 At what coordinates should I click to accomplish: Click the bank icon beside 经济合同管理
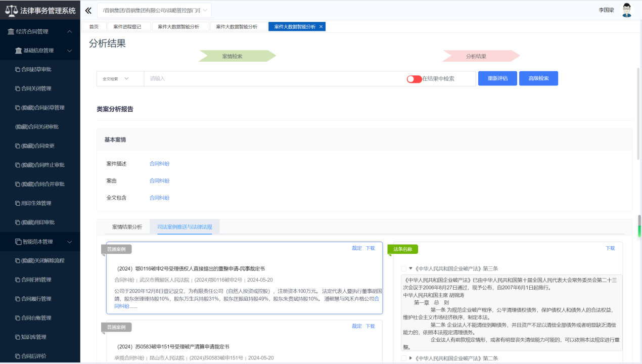(x=11, y=31)
